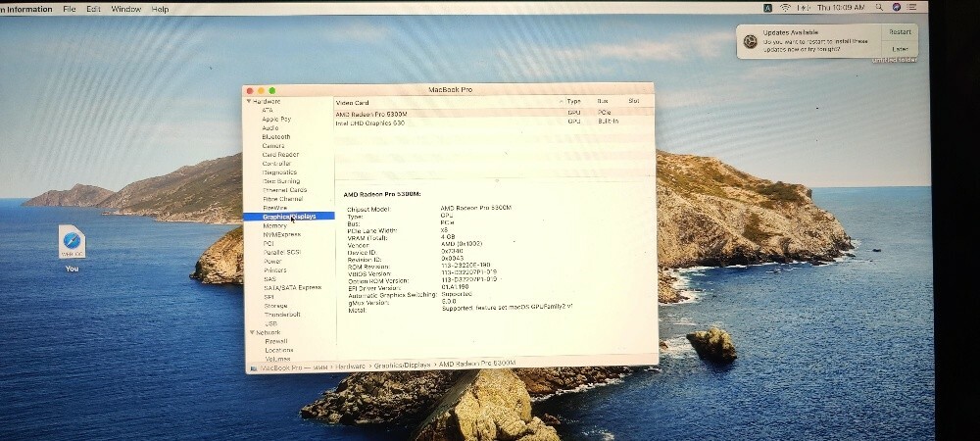980x441 pixels.
Task: Select NVMExpress in the sidebar
Action: click(282, 234)
